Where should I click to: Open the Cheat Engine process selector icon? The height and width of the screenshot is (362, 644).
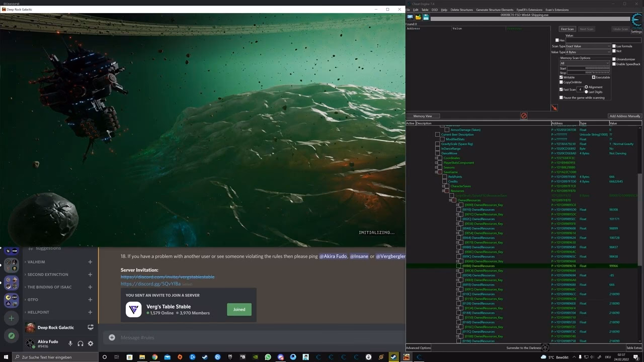[410, 17]
